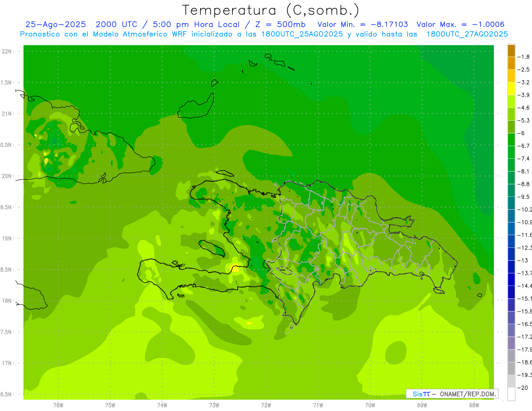The image size is (532, 411).
Task: Pick the dark orange swatch above -1.8
Action: coord(511,51)
